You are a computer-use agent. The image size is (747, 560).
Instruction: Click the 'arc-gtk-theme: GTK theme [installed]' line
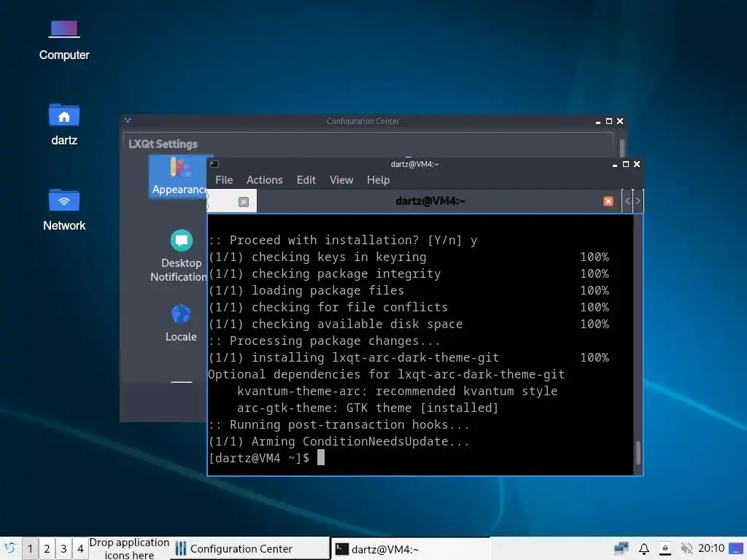pyautogui.click(x=368, y=408)
